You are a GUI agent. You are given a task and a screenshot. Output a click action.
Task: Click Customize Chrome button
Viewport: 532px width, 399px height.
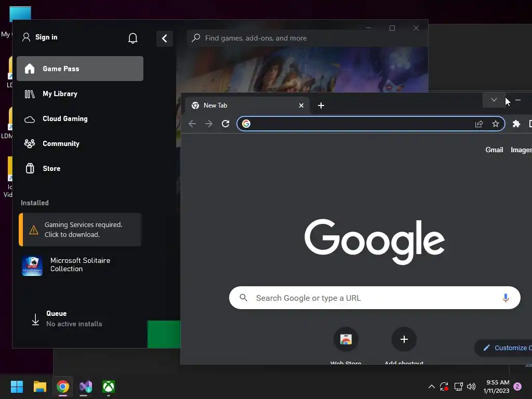click(504, 348)
